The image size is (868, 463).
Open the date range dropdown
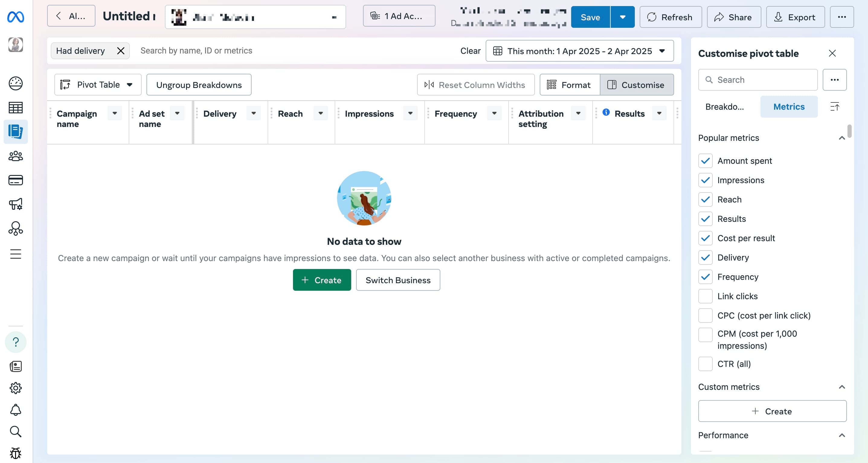[580, 51]
